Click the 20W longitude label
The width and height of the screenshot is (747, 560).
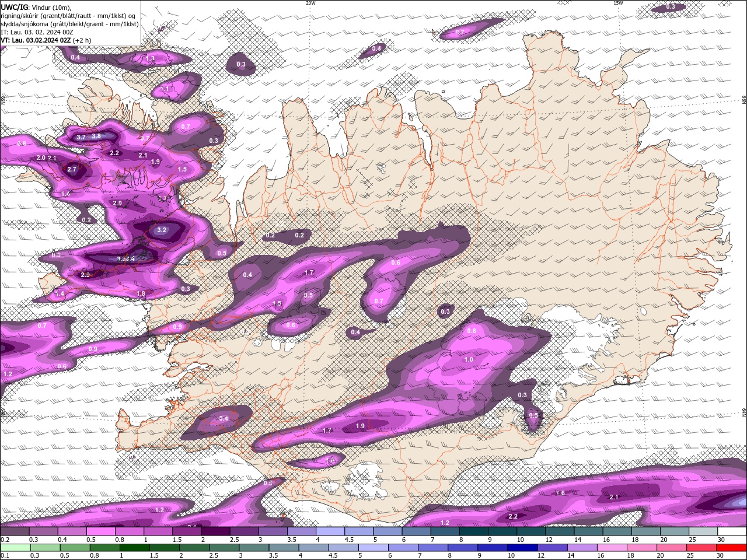[310, 3]
